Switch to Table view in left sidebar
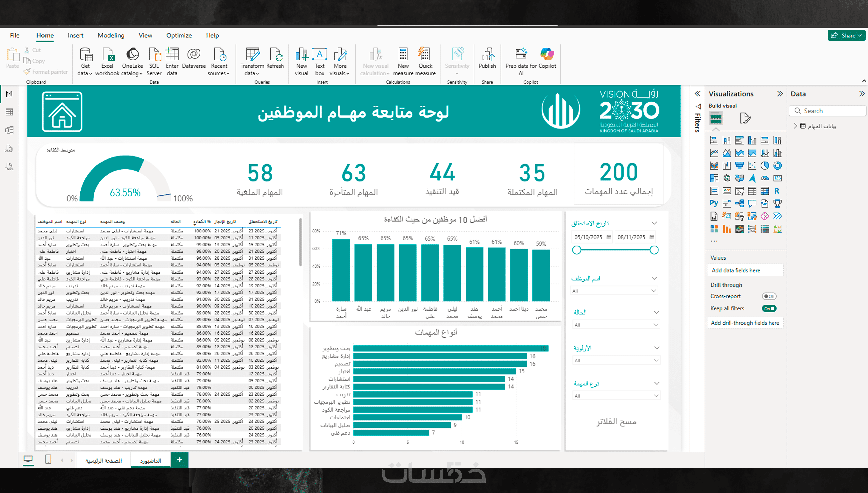The height and width of the screenshot is (493, 868). pyautogui.click(x=9, y=112)
